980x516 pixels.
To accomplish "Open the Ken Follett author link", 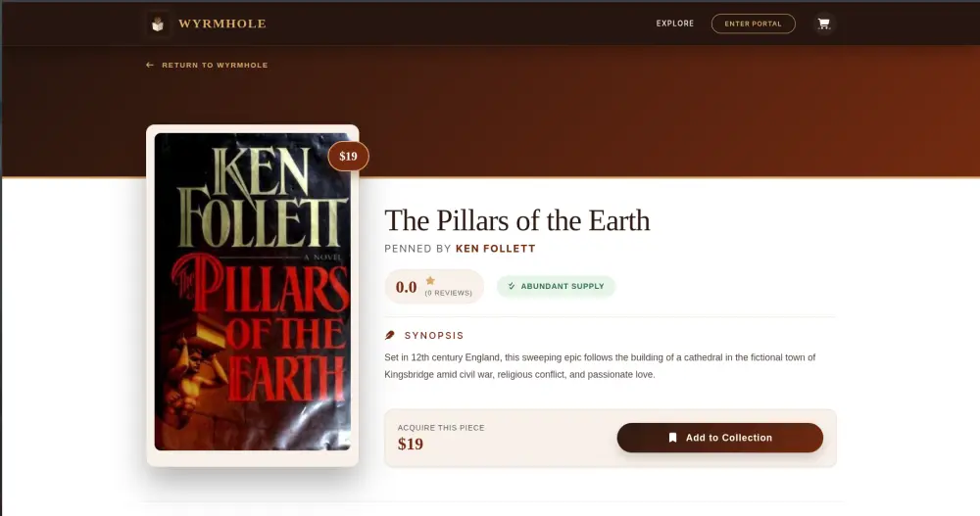I will (x=496, y=249).
